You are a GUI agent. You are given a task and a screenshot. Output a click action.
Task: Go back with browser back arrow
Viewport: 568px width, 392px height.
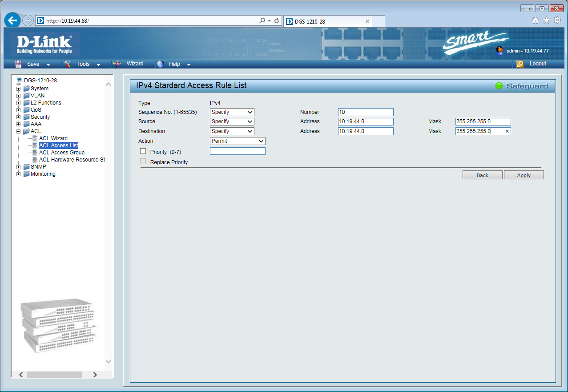pos(12,20)
